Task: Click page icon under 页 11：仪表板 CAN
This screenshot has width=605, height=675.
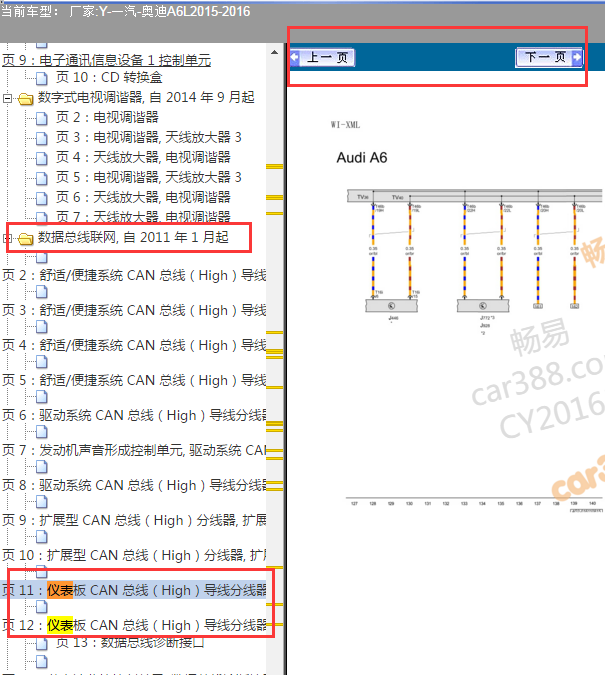Action: tap(42, 607)
